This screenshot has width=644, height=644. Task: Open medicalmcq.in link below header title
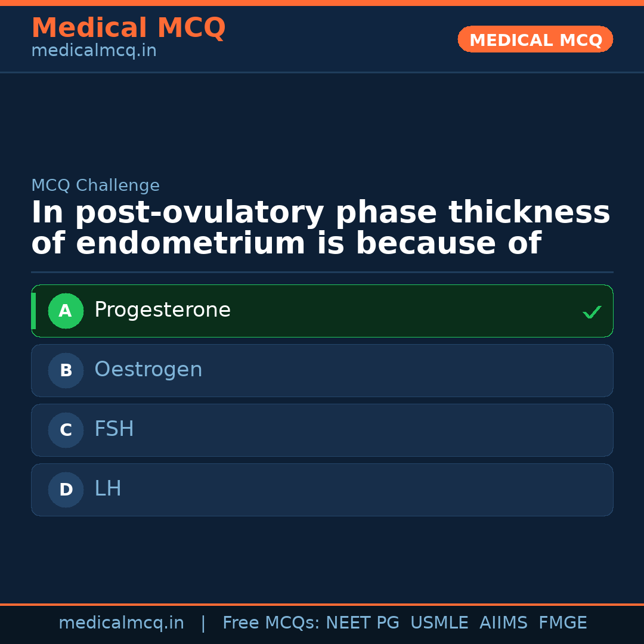(x=94, y=51)
